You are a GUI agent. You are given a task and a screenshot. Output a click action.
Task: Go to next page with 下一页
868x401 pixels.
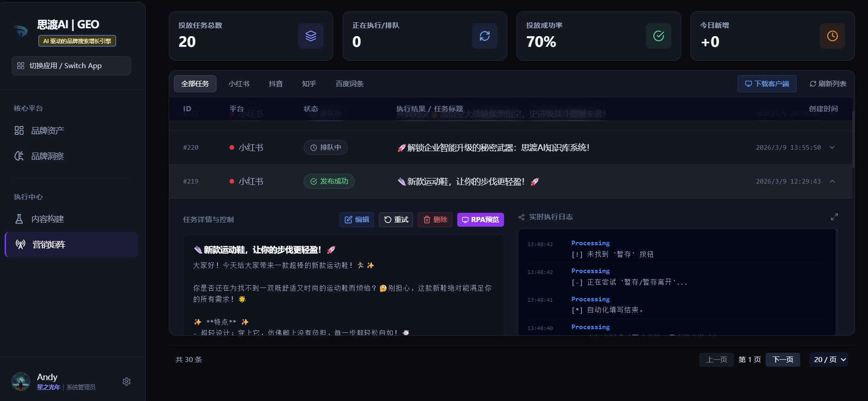tap(783, 360)
